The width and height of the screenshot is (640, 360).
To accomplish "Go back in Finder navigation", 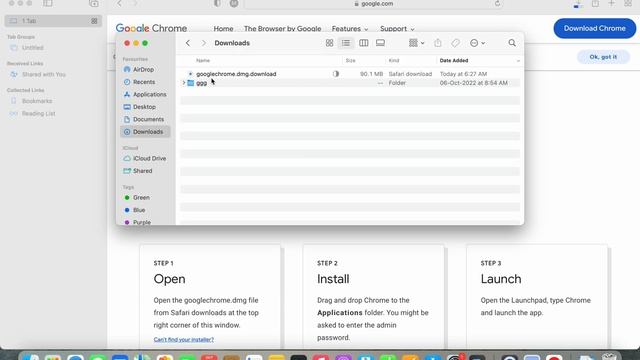I will click(188, 43).
